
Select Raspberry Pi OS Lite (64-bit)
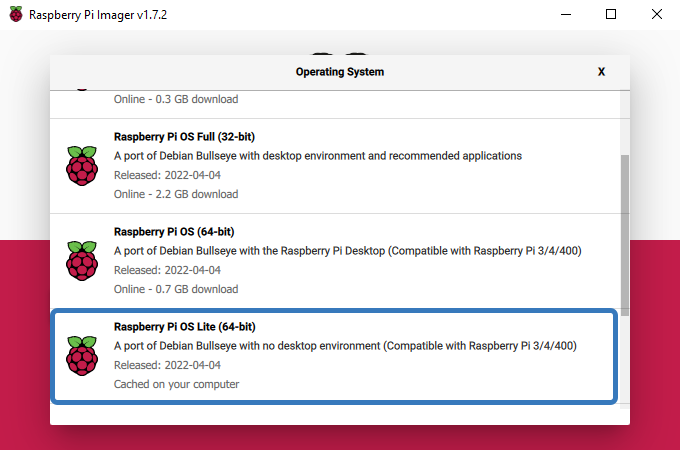[334, 356]
